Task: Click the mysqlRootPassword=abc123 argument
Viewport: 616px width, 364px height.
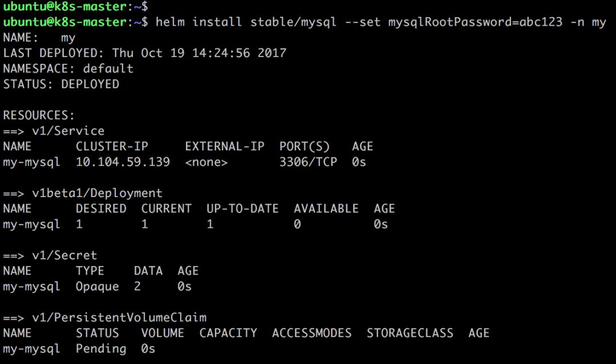Action: click(475, 22)
